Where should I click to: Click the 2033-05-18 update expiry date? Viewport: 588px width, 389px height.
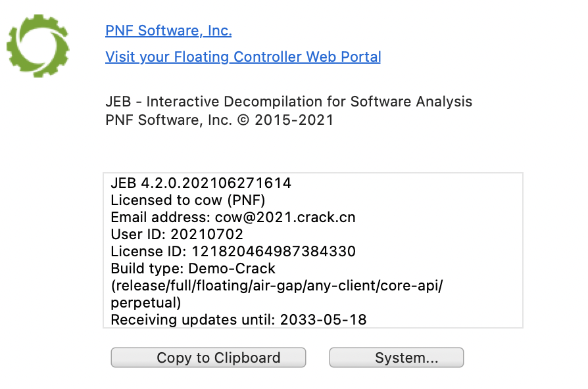pyautogui.click(x=323, y=319)
